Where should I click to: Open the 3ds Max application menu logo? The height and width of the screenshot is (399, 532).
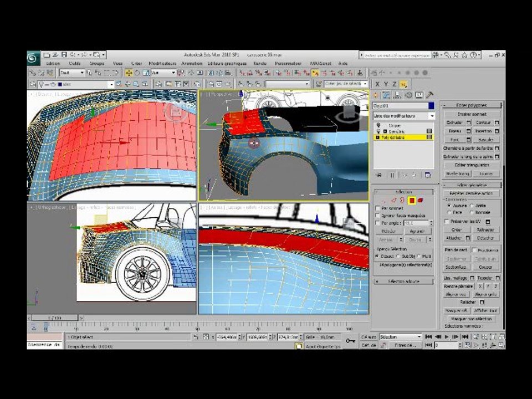(33, 59)
